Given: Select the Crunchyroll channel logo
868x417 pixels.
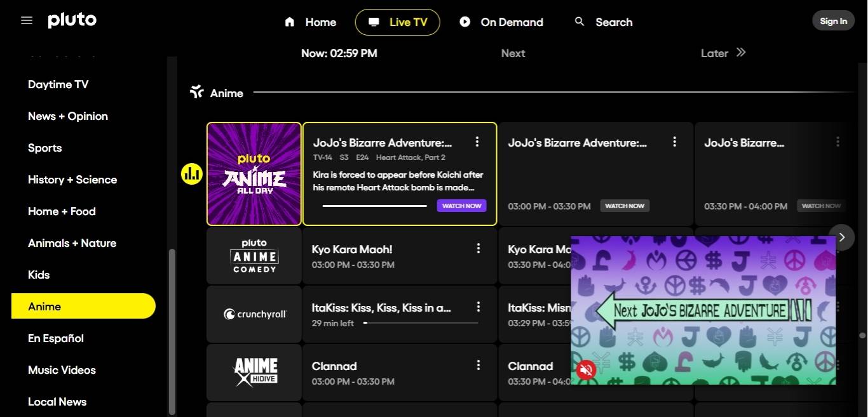Looking at the screenshot, I should pyautogui.click(x=254, y=314).
